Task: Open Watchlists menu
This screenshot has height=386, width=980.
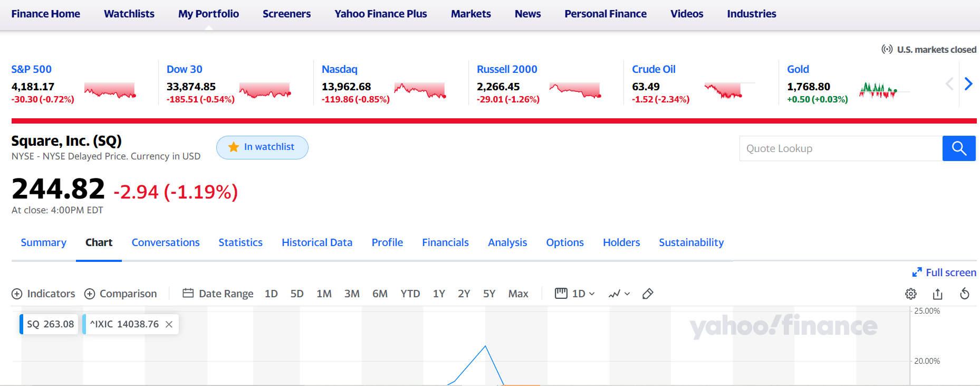Action: tap(129, 14)
